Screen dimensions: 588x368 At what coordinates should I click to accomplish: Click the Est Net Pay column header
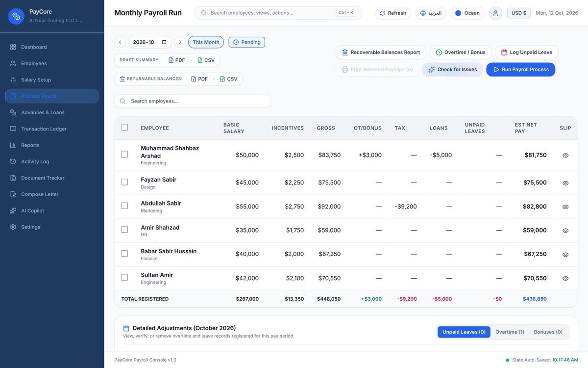(x=526, y=128)
